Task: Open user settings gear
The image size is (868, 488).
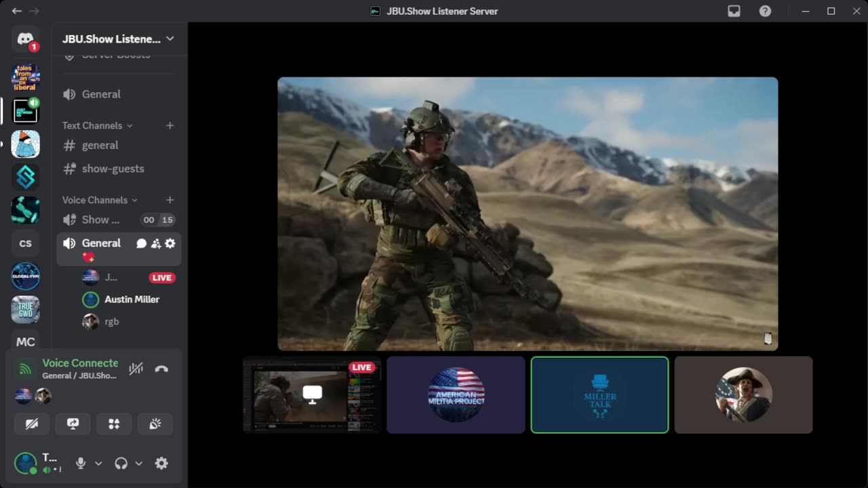Action: point(161,463)
